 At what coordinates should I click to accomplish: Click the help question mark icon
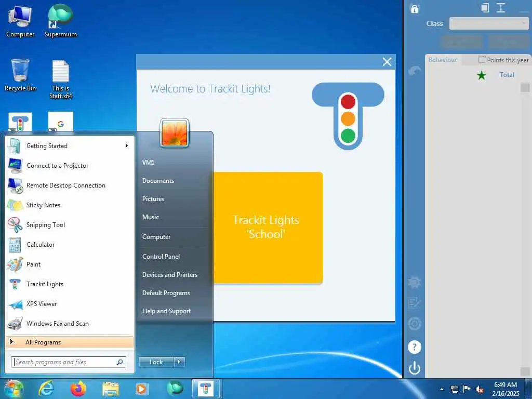[x=414, y=347]
